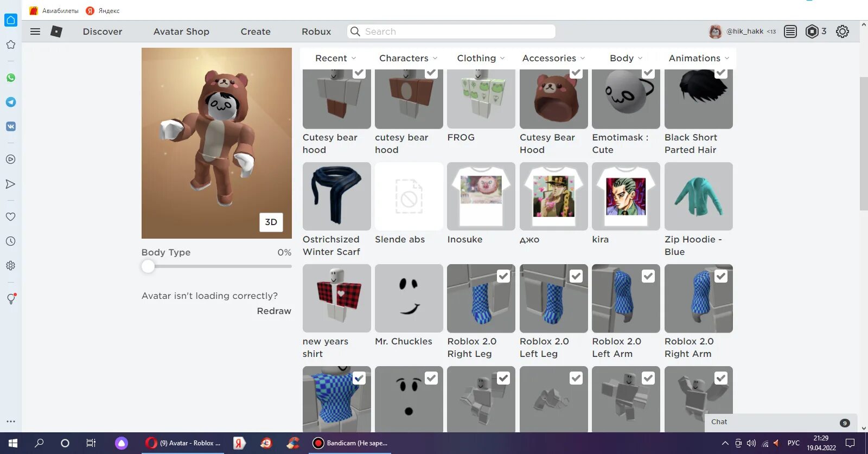Screen dimensions: 868x454
Task: Select the kira t-shirt thumbnail
Action: click(626, 196)
